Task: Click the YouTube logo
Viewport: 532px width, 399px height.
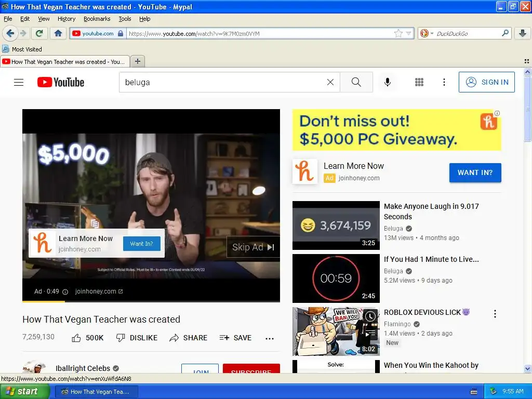Action: point(61,82)
